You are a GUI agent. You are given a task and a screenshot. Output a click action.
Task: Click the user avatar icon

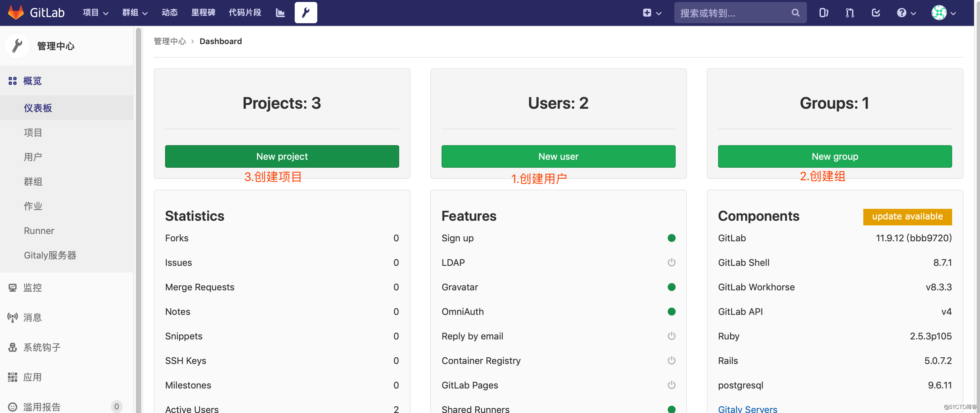(x=939, y=13)
